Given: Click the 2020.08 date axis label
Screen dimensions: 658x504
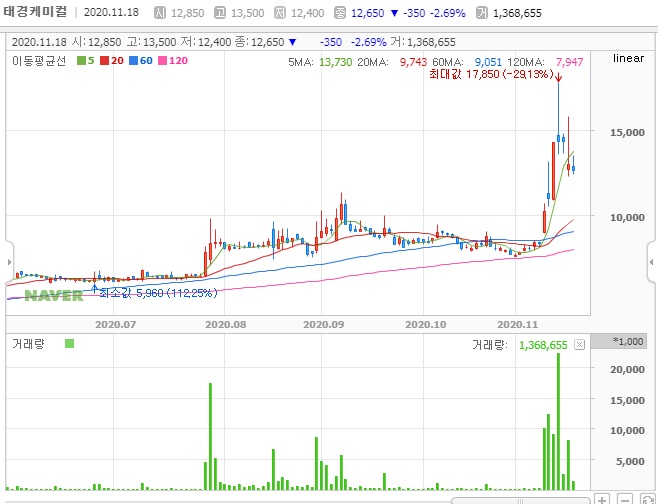Looking at the screenshot, I should point(226,324).
